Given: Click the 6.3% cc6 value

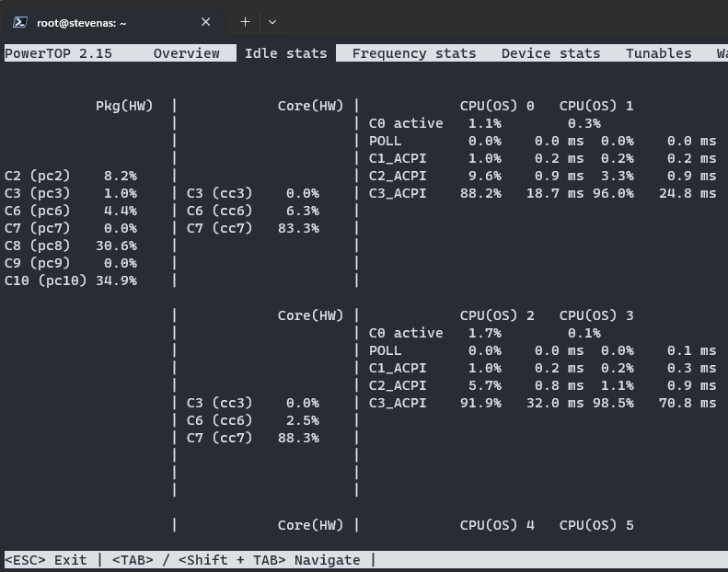Looking at the screenshot, I should (x=303, y=212).
